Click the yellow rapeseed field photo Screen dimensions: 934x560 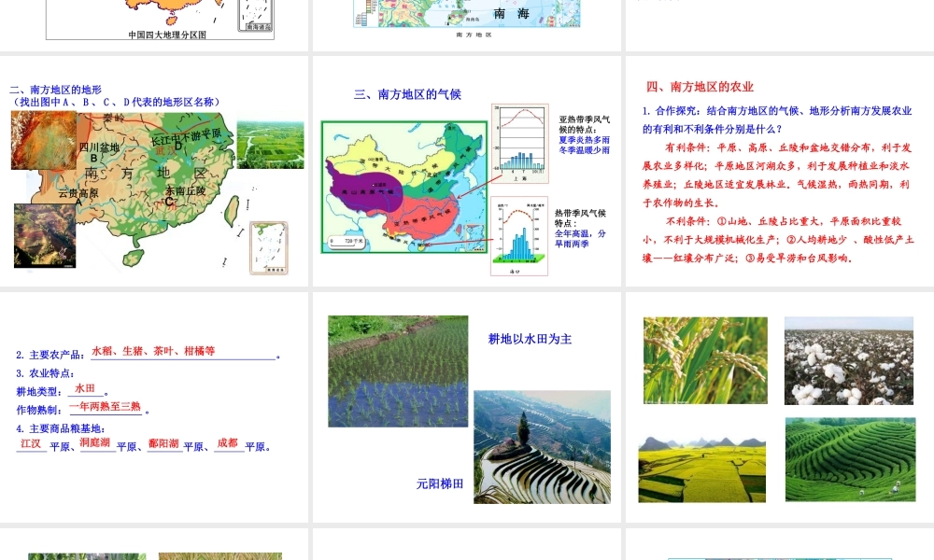point(702,469)
